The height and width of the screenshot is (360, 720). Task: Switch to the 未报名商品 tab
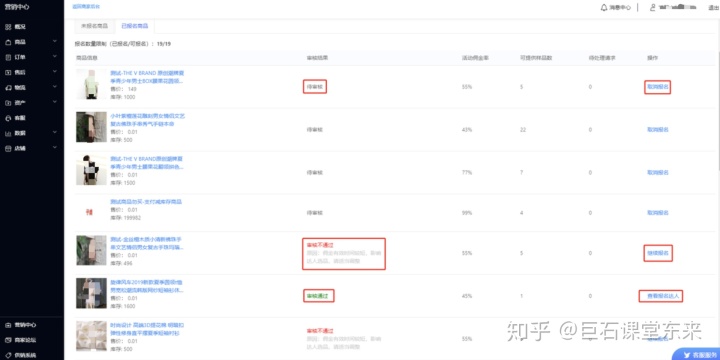pyautogui.click(x=95, y=26)
